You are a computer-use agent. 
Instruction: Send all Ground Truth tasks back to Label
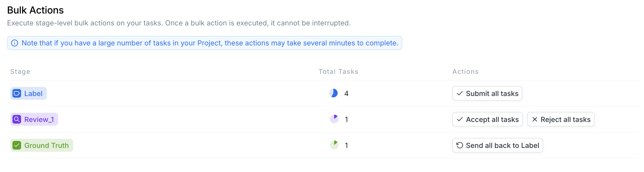[x=498, y=145]
